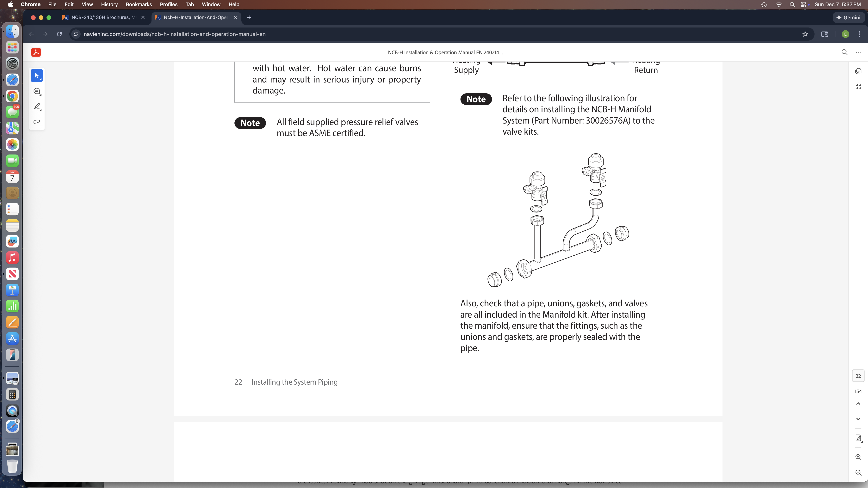Open the PDF search magnifier
Screen dimensions: 868x488
point(844,52)
